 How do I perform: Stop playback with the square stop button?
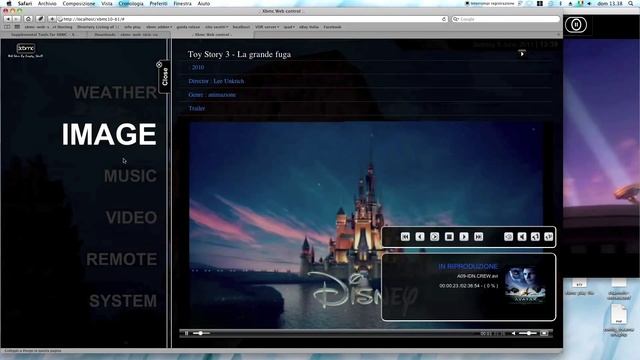[x=449, y=237]
